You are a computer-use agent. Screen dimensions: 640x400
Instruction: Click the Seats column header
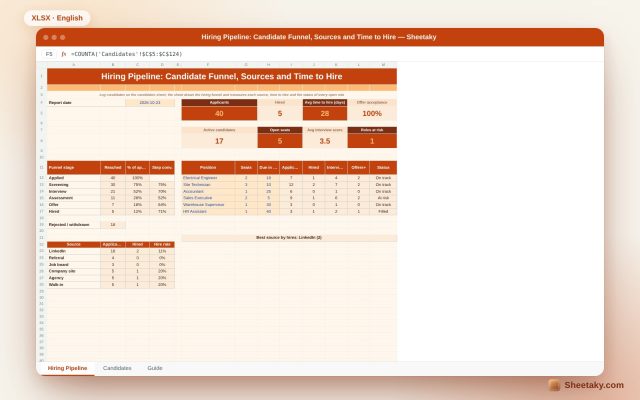(x=246, y=168)
